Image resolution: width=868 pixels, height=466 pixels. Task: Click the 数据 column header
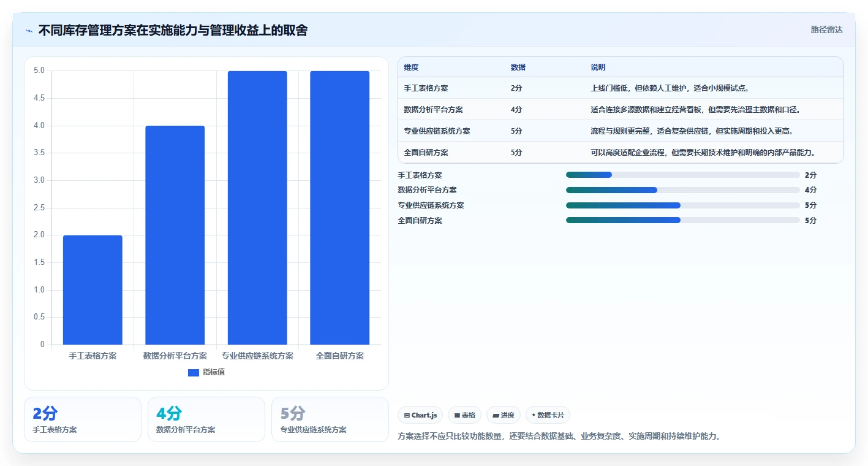(518, 67)
